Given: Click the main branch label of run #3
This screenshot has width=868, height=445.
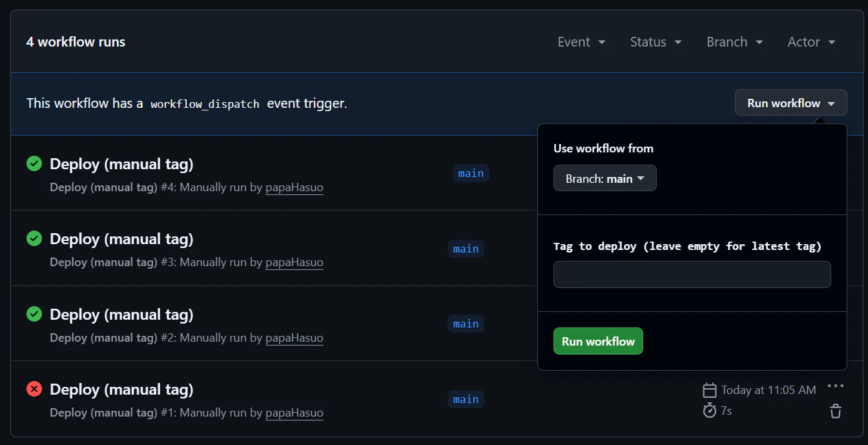Looking at the screenshot, I should (x=466, y=249).
